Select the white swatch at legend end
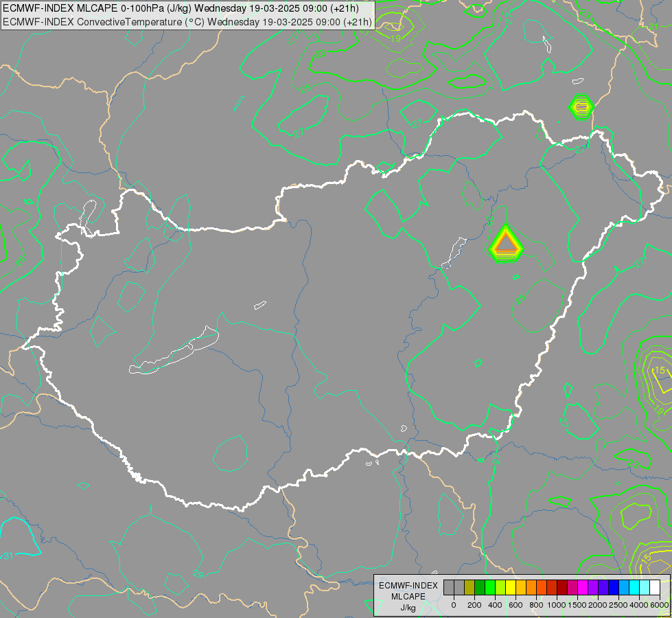The height and width of the screenshot is (618, 672). [655, 587]
